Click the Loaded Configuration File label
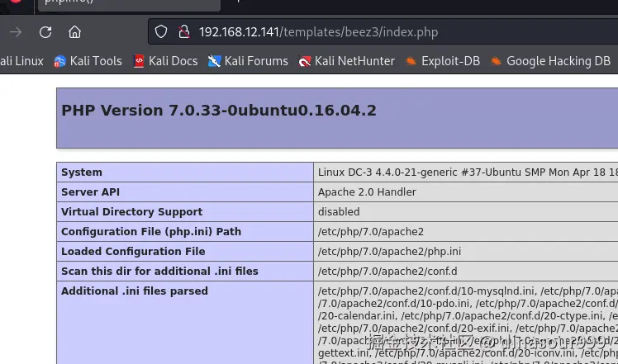This screenshot has height=364, width=618. [x=133, y=251]
